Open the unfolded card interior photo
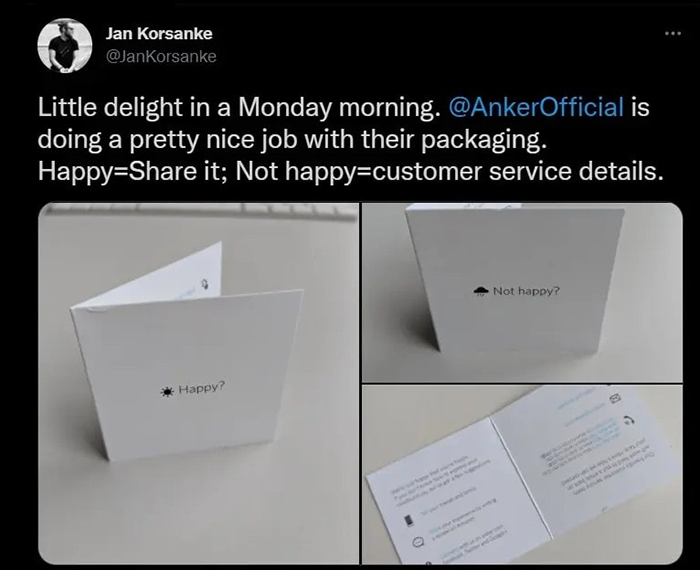 522,474
